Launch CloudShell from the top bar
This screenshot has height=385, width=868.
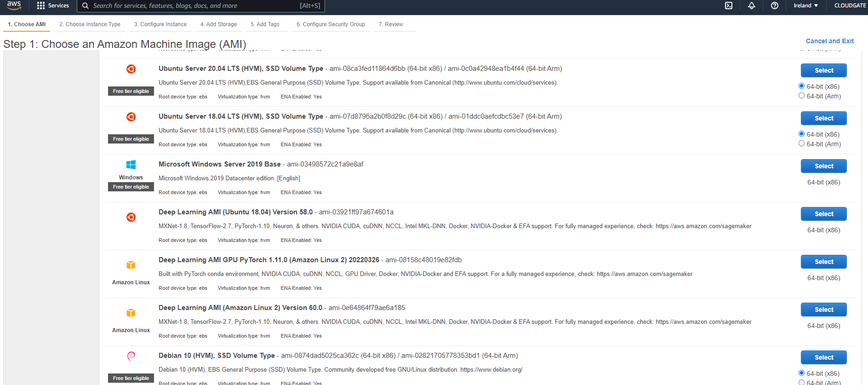729,6
